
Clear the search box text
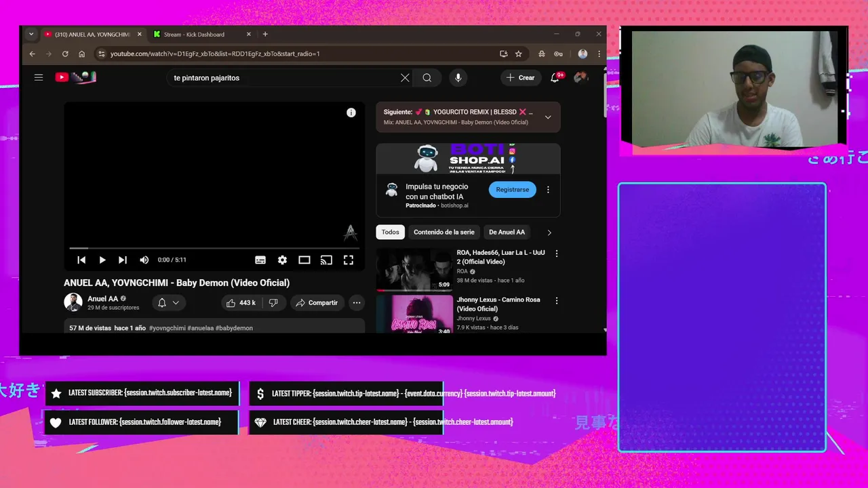coord(405,78)
